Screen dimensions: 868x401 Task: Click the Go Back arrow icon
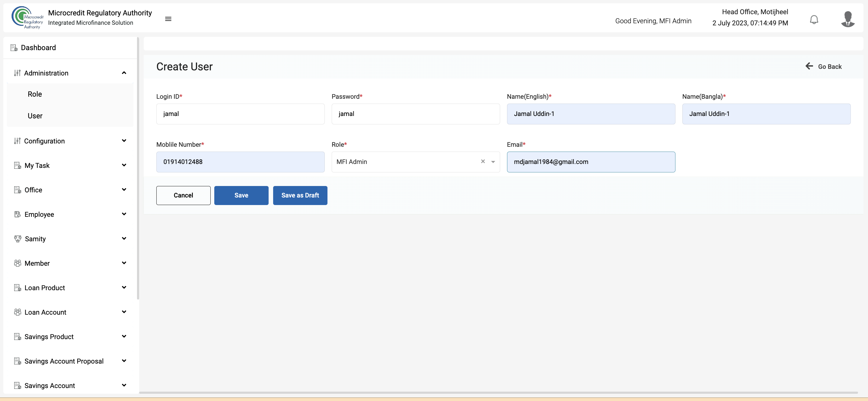[809, 66]
